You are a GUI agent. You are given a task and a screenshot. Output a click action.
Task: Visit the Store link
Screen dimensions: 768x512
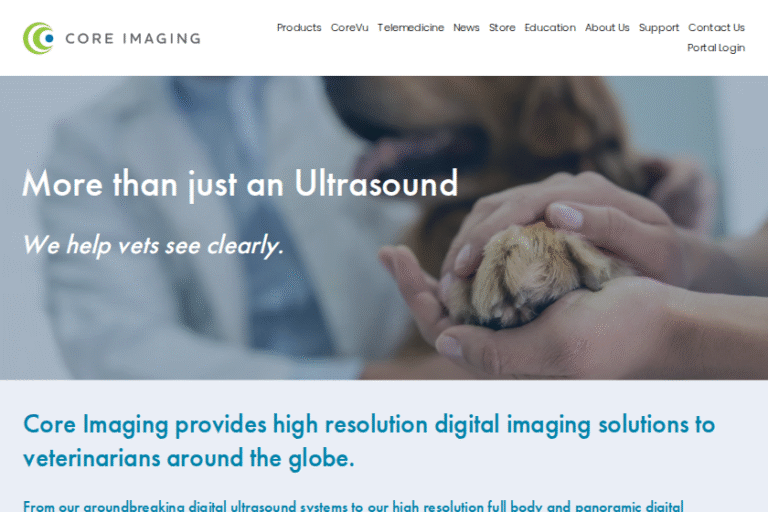click(x=502, y=28)
